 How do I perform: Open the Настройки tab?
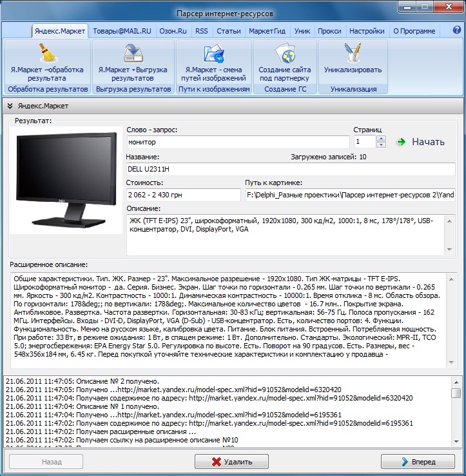(367, 31)
